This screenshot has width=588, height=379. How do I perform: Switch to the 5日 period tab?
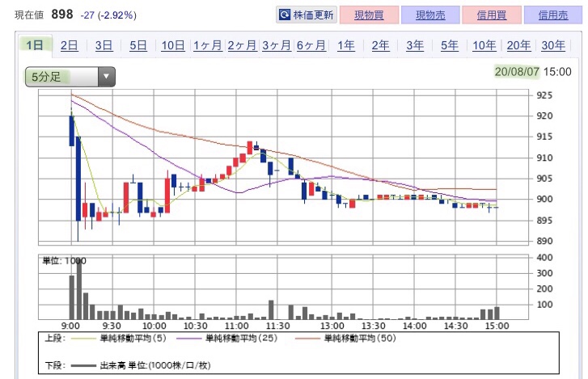point(138,45)
